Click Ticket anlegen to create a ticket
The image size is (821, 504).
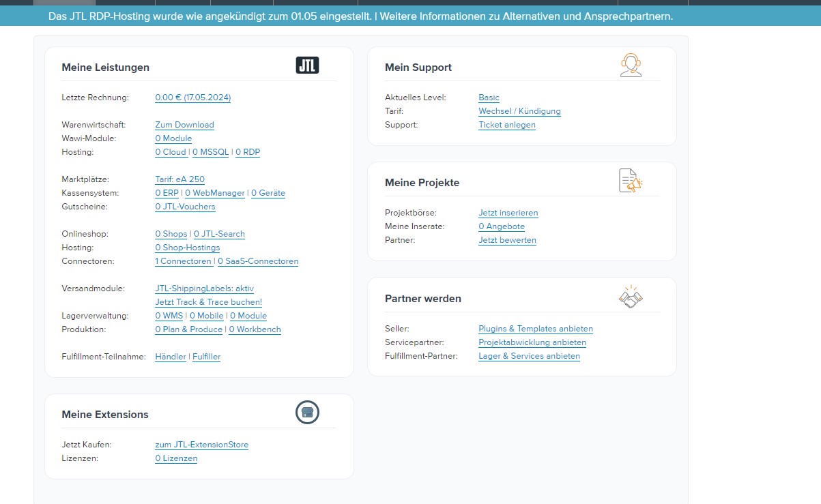point(507,125)
